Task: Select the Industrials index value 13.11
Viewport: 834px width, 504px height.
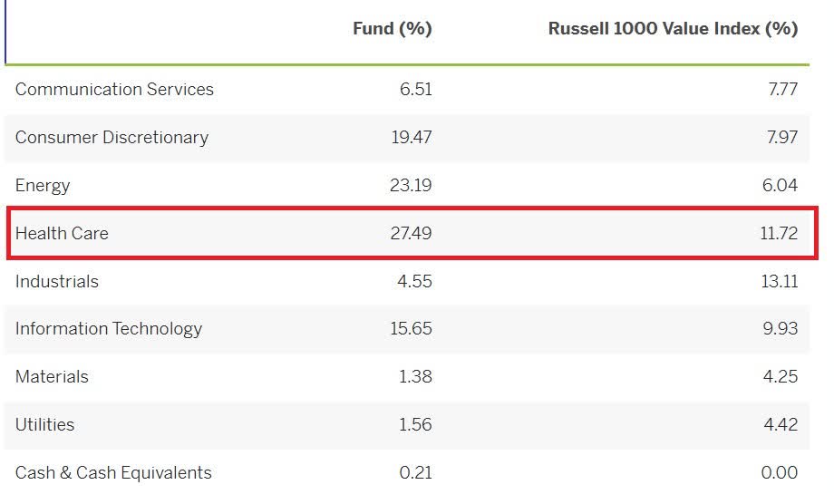Action: pyautogui.click(x=779, y=281)
